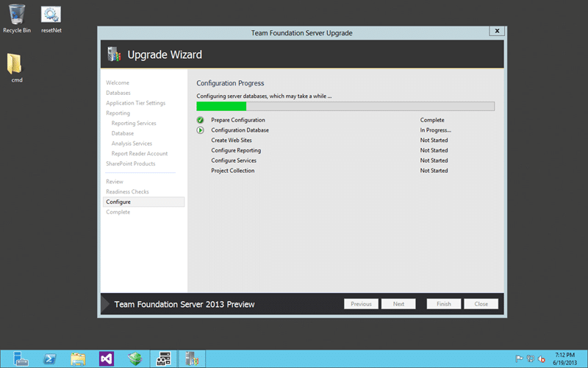Click the network status tray icon
This screenshot has width=588, height=368.
tap(530, 359)
